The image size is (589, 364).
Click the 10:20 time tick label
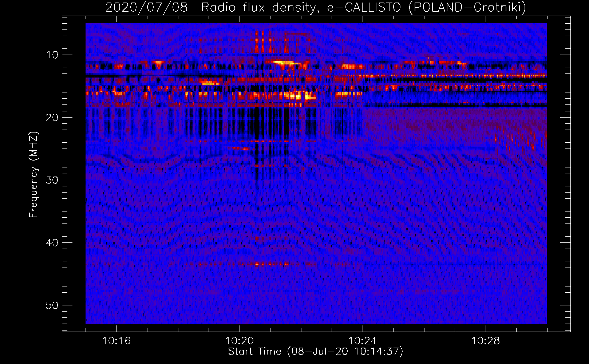point(240,341)
